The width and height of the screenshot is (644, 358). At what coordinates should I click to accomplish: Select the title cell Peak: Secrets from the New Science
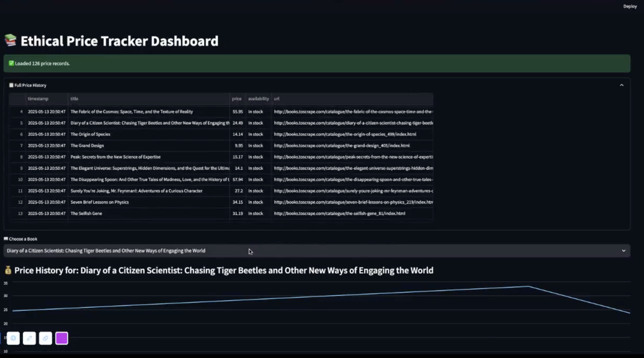coord(149,157)
